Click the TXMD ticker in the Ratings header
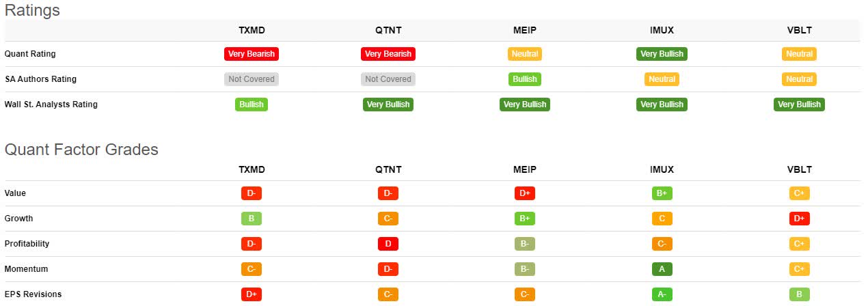The width and height of the screenshot is (868, 306). (252, 30)
